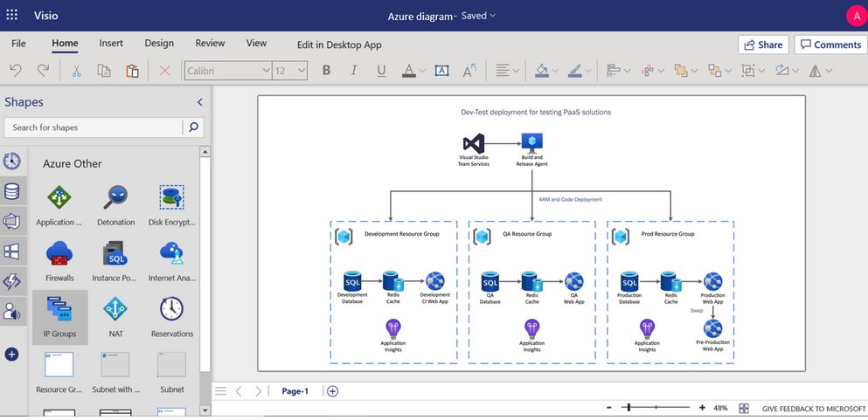
Task: Adjust the zoom slider
Action: pyautogui.click(x=656, y=408)
